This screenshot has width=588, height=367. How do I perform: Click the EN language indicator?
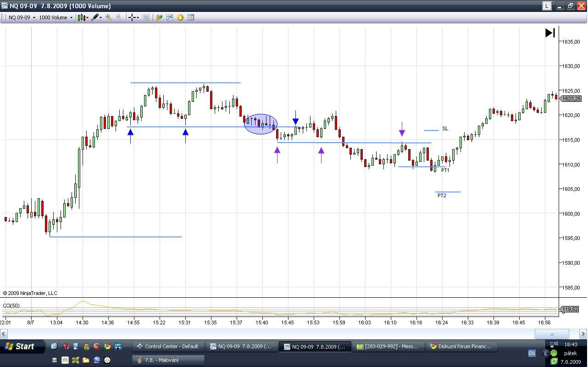pos(532,353)
